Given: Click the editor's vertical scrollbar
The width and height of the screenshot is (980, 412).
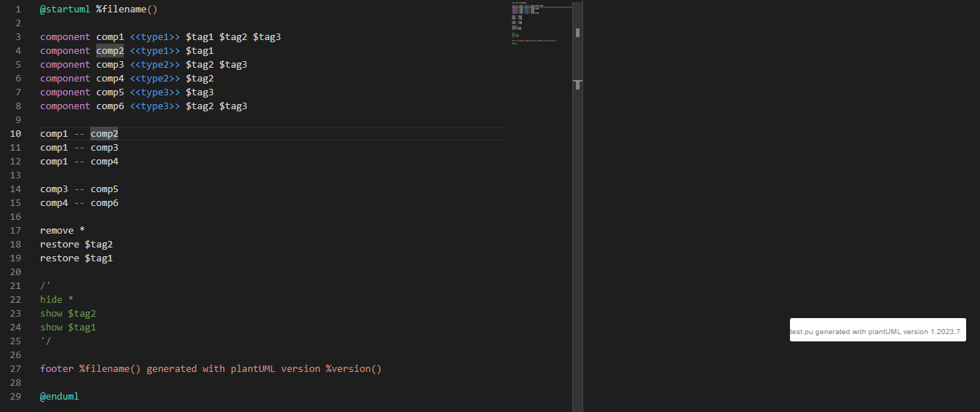Looking at the screenshot, I should (577, 206).
